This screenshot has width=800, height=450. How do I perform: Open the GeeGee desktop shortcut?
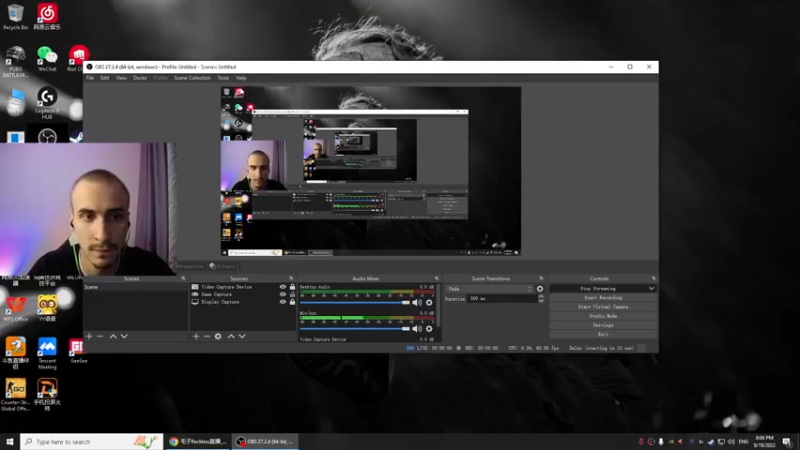coord(78,351)
